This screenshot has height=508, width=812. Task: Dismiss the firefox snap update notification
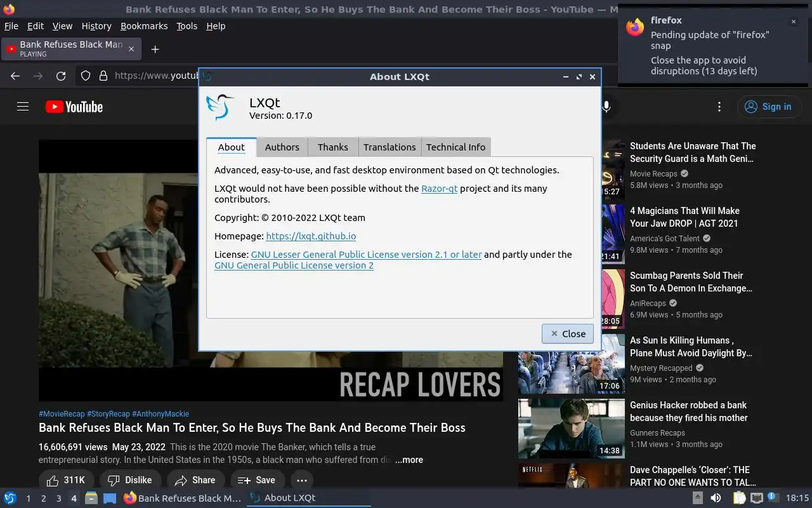click(x=793, y=22)
